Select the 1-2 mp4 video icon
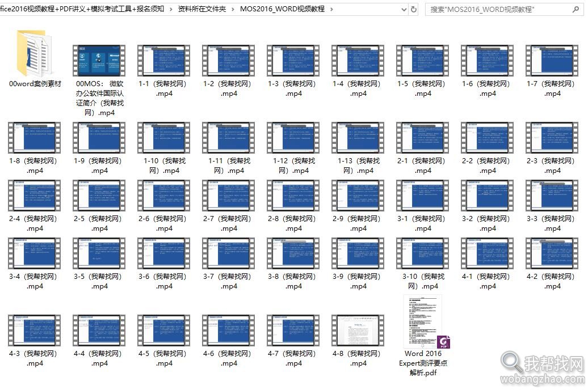The height and width of the screenshot is (390, 588). (229, 61)
